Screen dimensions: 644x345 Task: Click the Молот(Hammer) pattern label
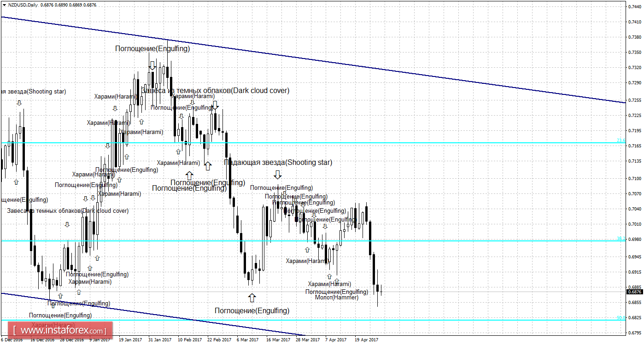(336, 298)
